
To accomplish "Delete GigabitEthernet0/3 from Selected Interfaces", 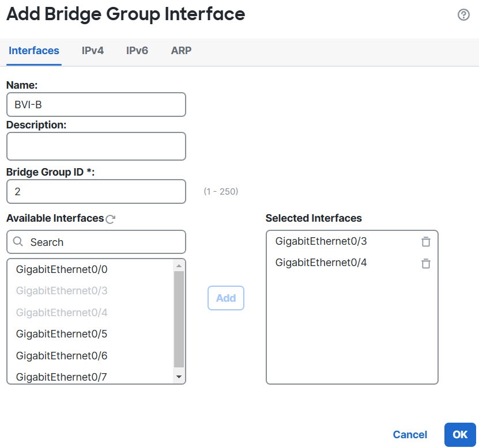I will [x=426, y=242].
